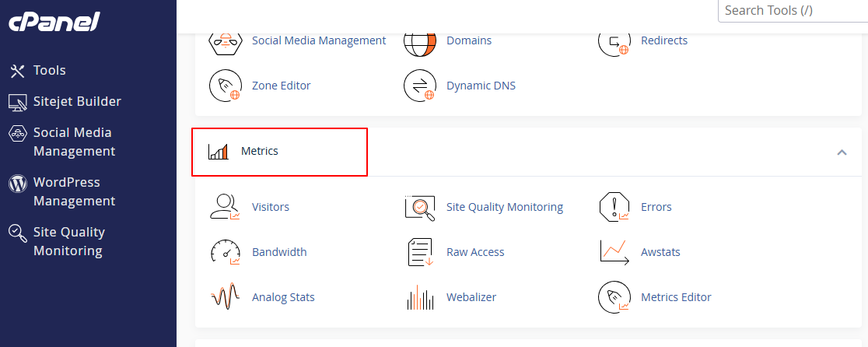Click the WordPress logo icon in sidebar
This screenshot has width=868, height=347.
click(x=18, y=183)
